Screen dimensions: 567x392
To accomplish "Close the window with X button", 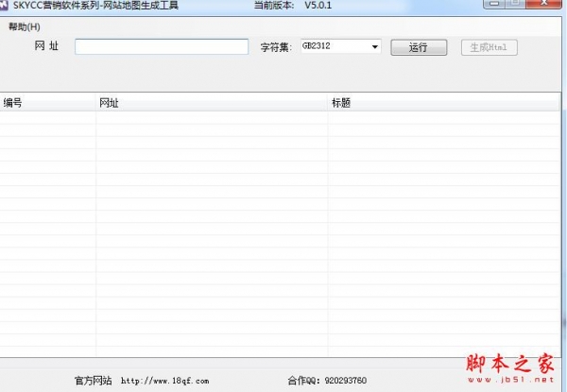I will pos(544,3).
